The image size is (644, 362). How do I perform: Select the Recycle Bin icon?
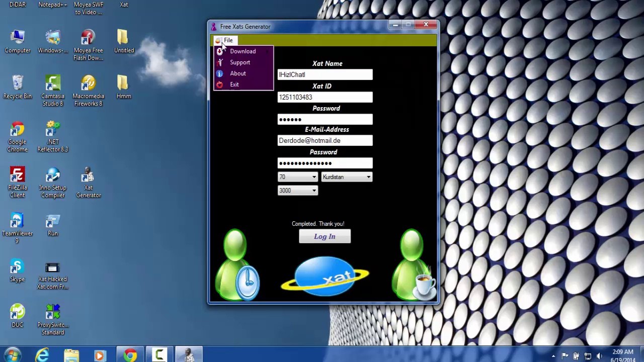pyautogui.click(x=18, y=87)
